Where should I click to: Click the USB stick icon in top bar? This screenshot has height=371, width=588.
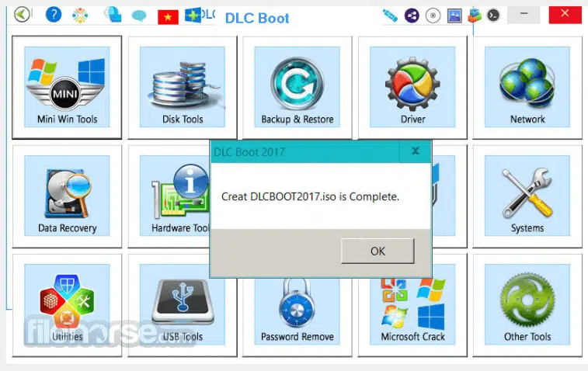(390, 16)
